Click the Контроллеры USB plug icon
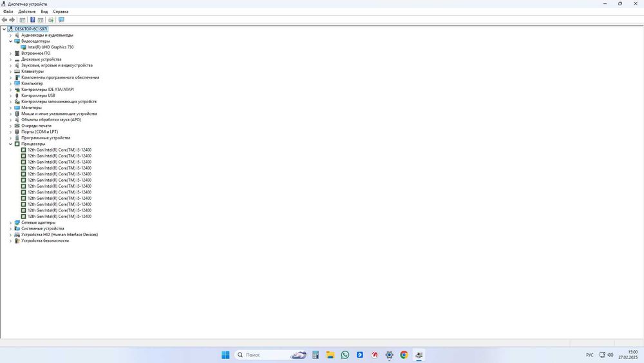Viewport: 644px width, 363px height. [x=17, y=95]
